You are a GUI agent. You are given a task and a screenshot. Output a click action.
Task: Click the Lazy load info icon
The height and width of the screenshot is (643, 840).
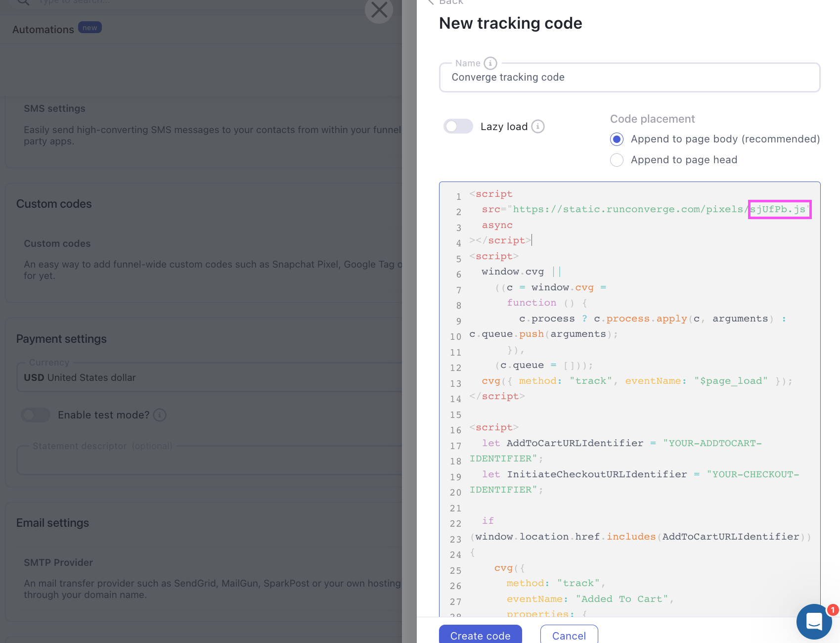click(x=538, y=127)
